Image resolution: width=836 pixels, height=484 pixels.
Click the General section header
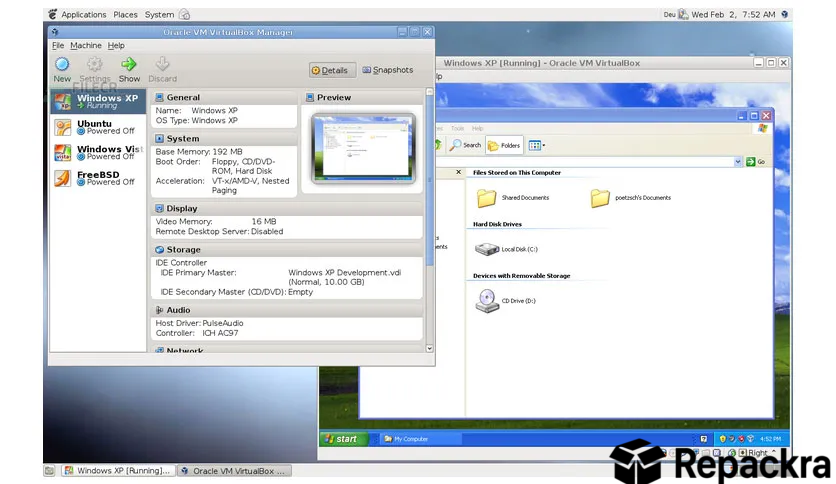(224, 98)
